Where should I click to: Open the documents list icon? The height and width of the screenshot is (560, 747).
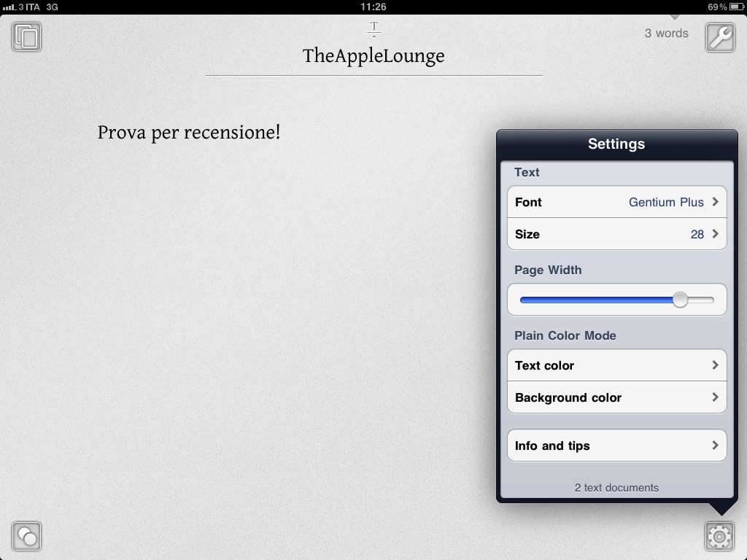[27, 37]
